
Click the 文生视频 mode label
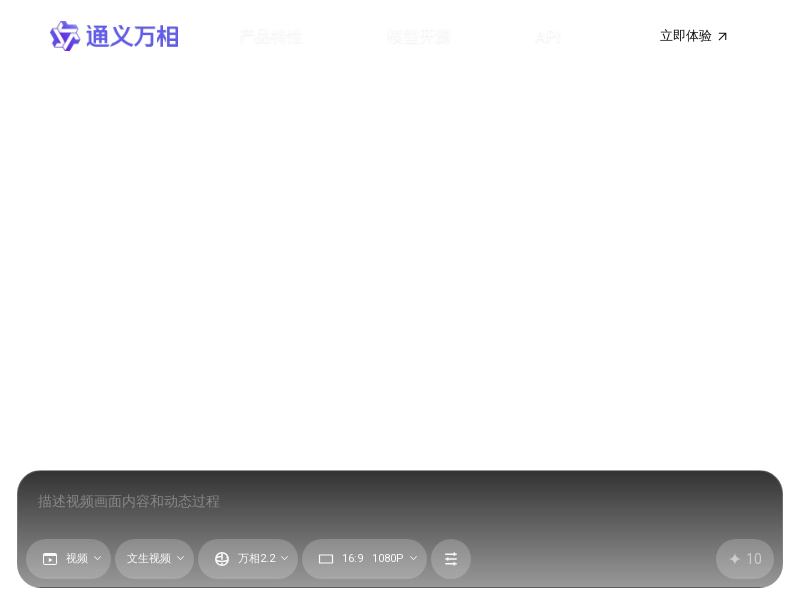pos(148,558)
